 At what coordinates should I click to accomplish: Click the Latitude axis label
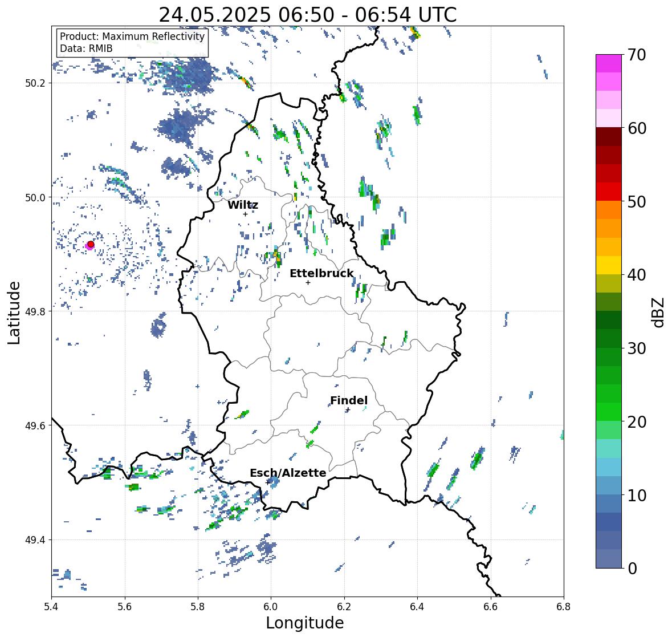[x=14, y=313]
